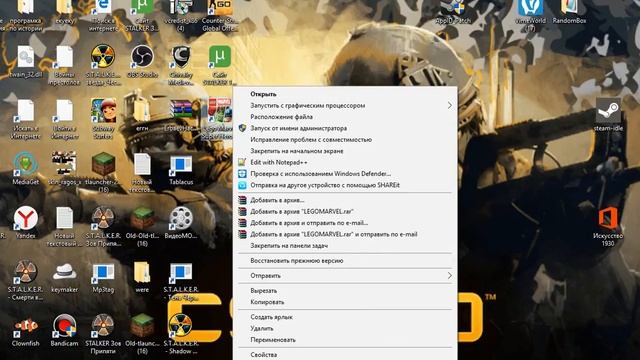The width and height of the screenshot is (640, 360).
Task: Choose 'Копировать' in the context menu
Action: click(345, 302)
